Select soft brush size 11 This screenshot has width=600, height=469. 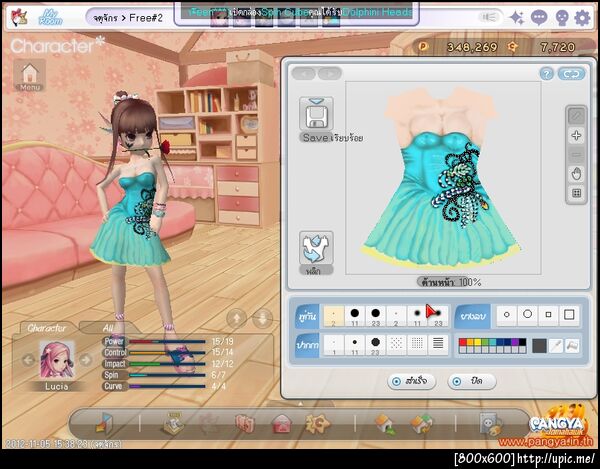point(417,316)
